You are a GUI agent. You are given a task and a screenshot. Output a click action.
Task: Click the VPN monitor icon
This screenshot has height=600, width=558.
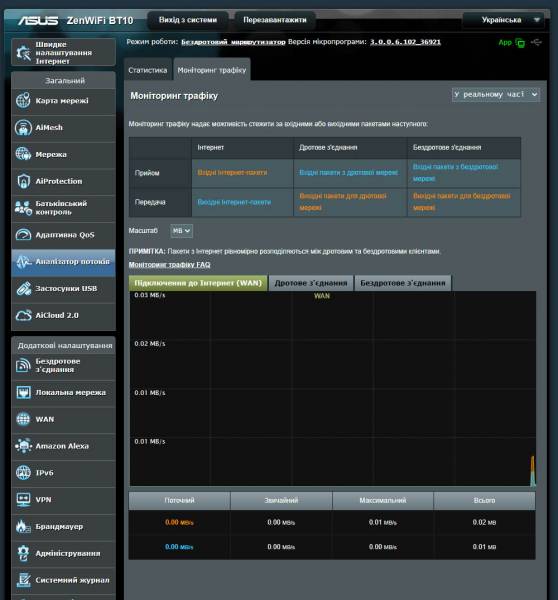23,500
